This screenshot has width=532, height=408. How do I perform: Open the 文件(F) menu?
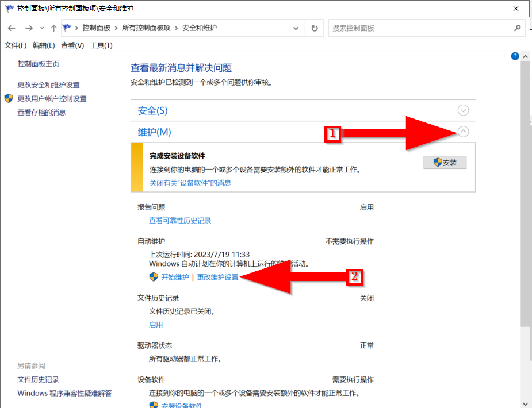16,45
